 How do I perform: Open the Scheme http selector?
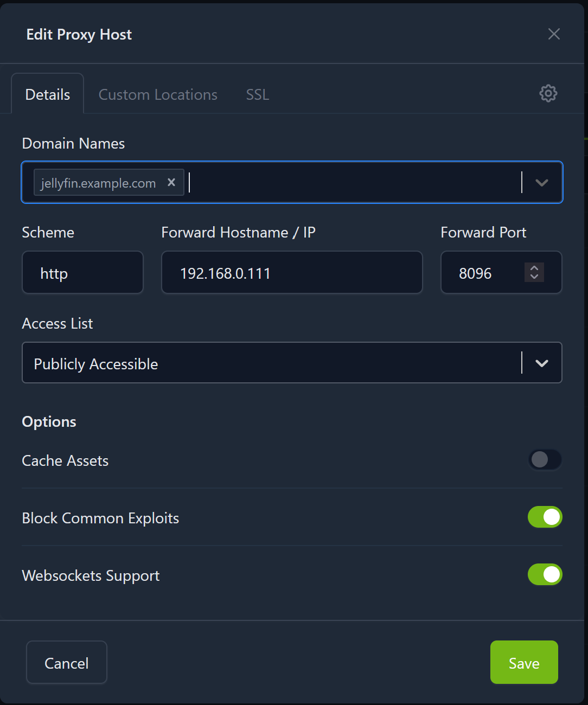(82, 273)
